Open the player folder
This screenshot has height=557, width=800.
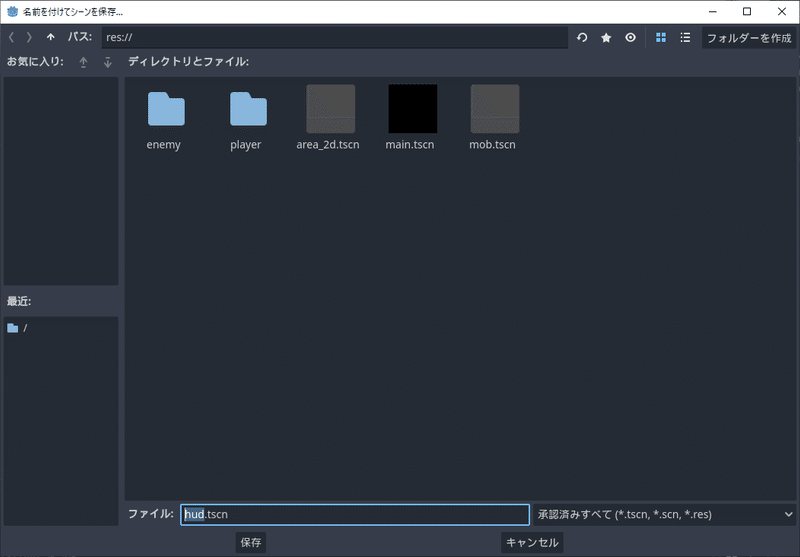point(248,109)
